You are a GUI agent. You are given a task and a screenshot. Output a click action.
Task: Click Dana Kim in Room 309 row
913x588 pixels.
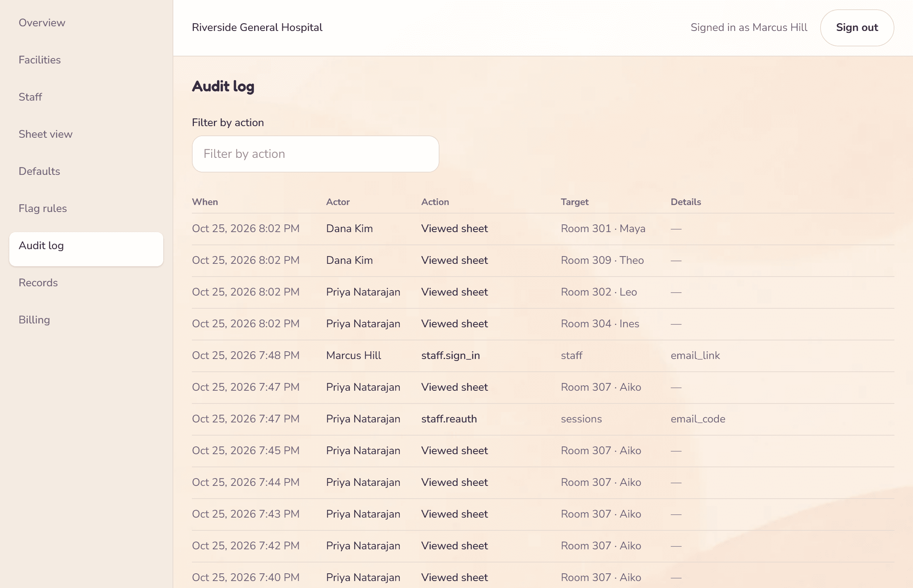pyautogui.click(x=349, y=260)
